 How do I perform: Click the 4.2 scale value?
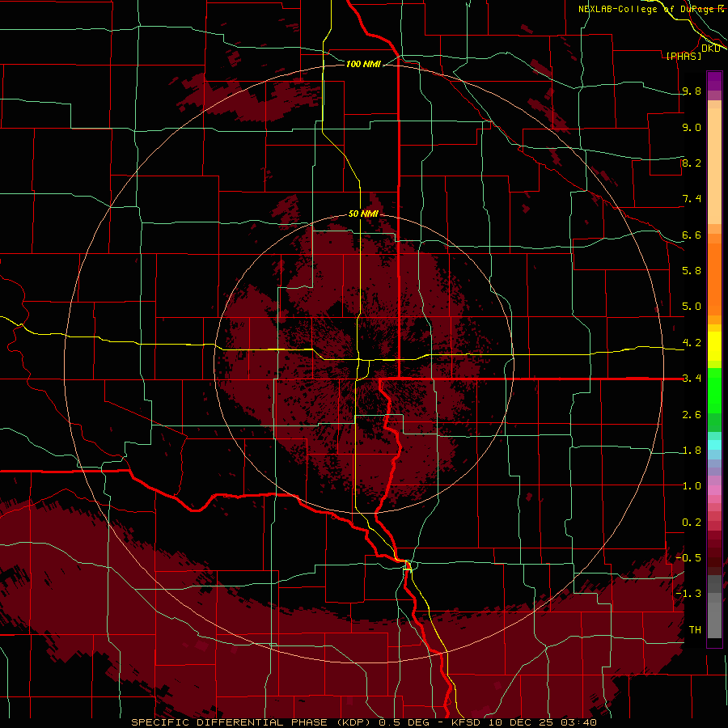(x=692, y=343)
